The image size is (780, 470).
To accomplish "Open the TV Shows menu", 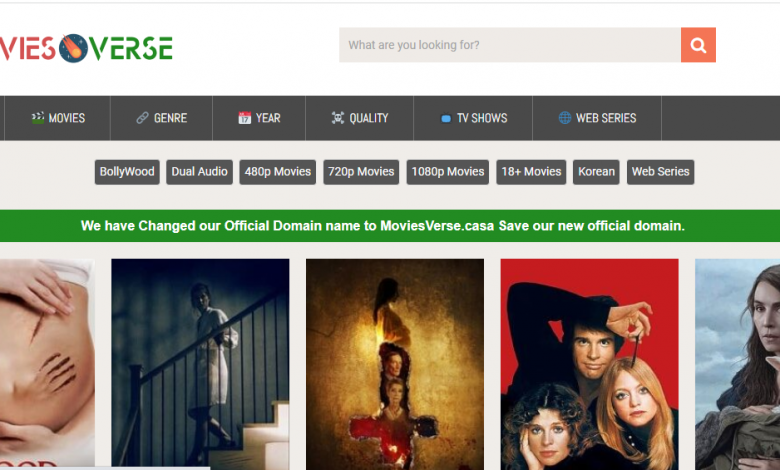I will pos(473,118).
